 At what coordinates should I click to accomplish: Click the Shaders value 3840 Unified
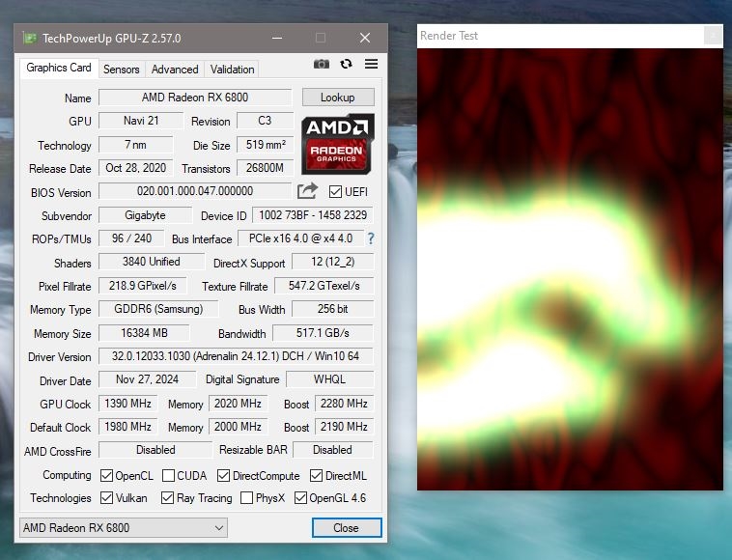coord(152,262)
